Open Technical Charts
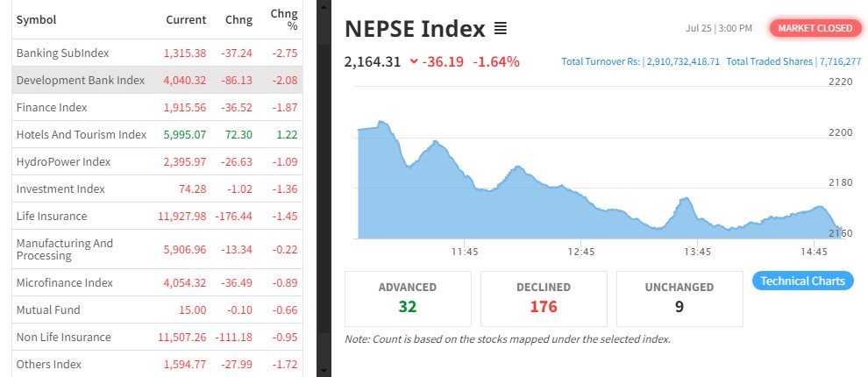868x377 pixels. point(802,281)
